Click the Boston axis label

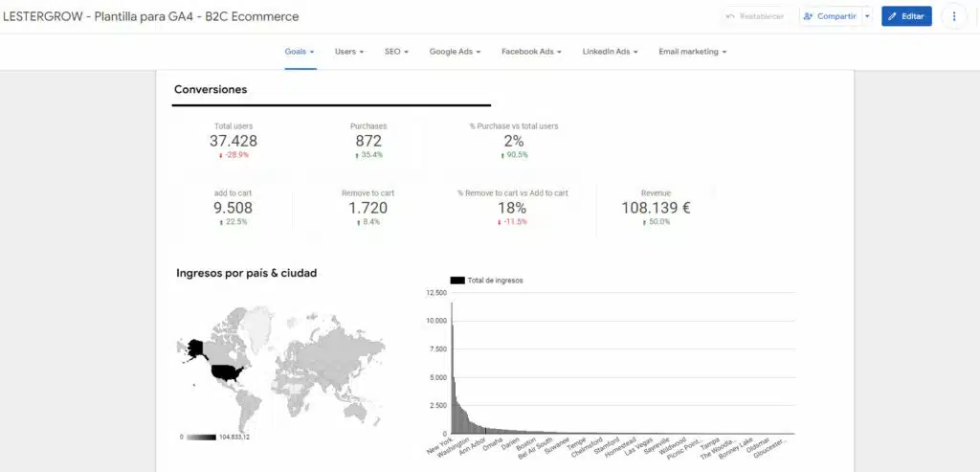[526, 444]
